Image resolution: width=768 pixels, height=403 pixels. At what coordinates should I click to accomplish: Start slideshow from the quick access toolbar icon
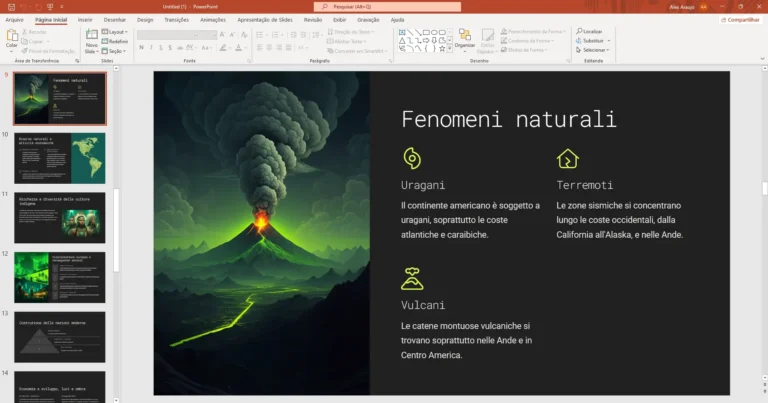(x=50, y=7)
